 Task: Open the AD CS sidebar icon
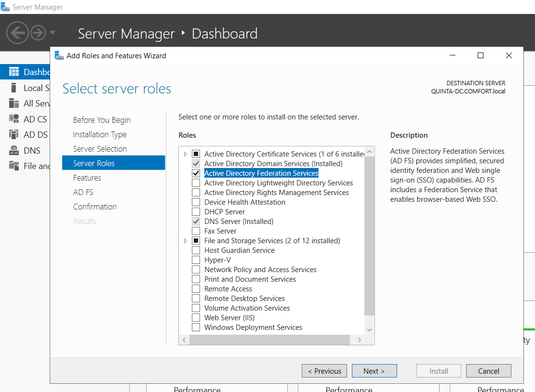(x=14, y=119)
